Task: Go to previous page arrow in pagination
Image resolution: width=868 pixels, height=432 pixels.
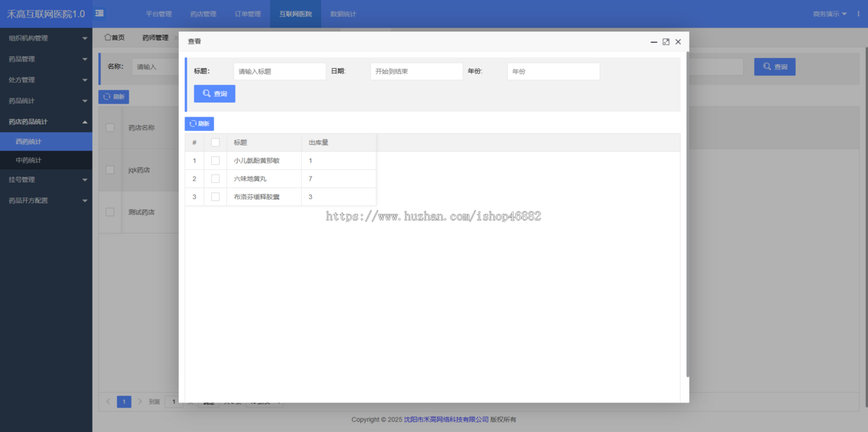Action: tap(109, 402)
